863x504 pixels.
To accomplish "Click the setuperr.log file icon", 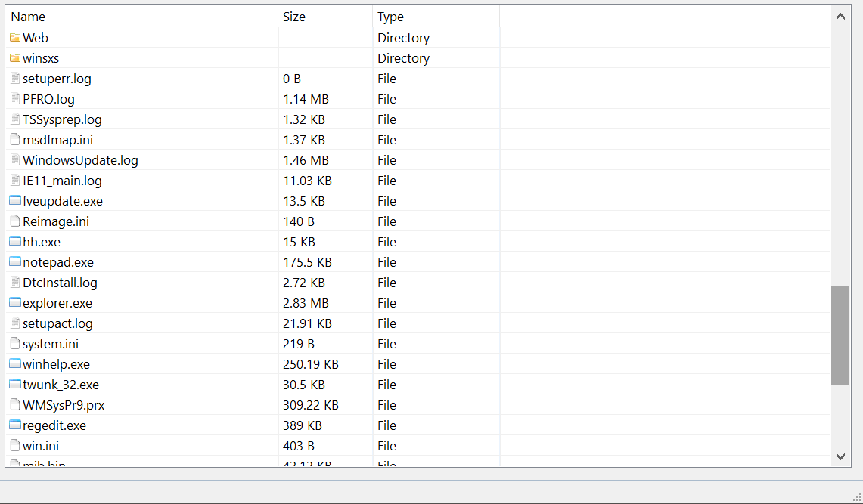I will point(15,79).
